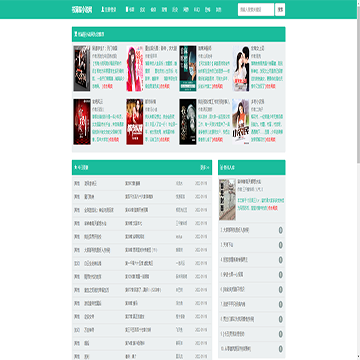
Task: Click the search button beside the input field
Action: tap(280, 10)
